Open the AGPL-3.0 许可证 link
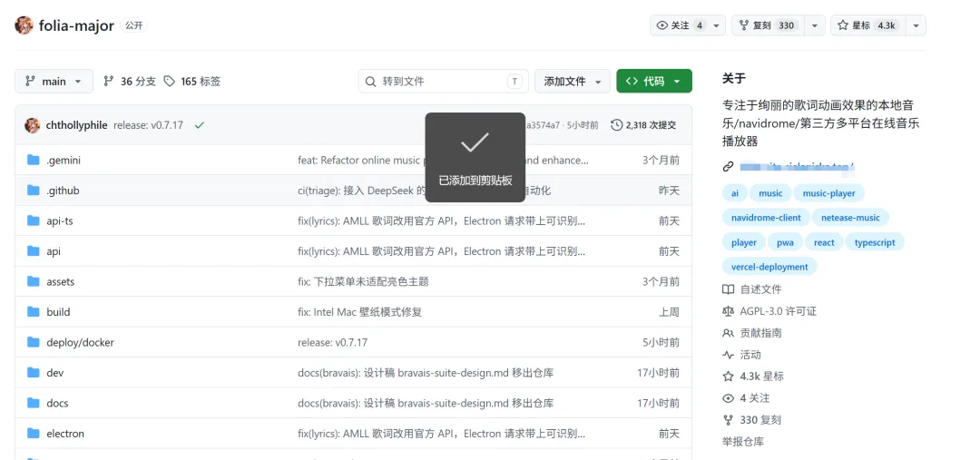Image resolution: width=980 pixels, height=460 pixels. coord(769,311)
